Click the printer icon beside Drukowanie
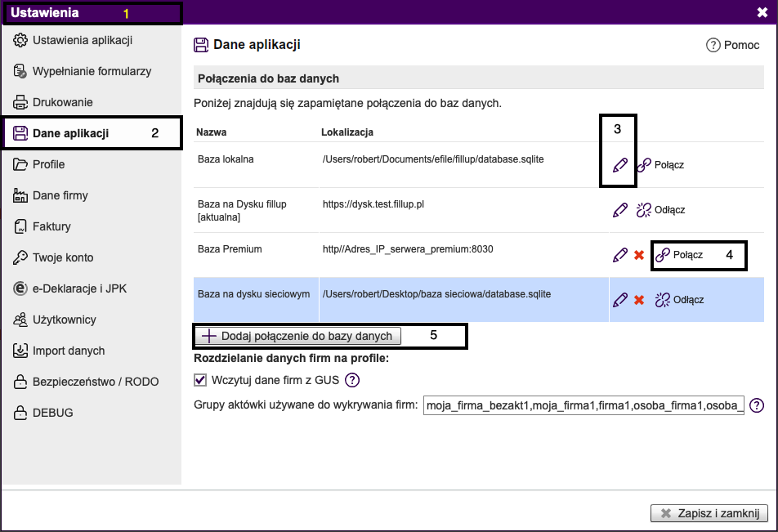Image resolution: width=778 pixels, height=532 pixels. click(x=20, y=102)
